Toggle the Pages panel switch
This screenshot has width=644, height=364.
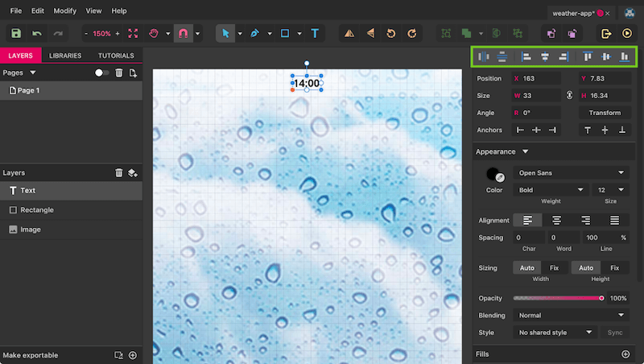101,72
